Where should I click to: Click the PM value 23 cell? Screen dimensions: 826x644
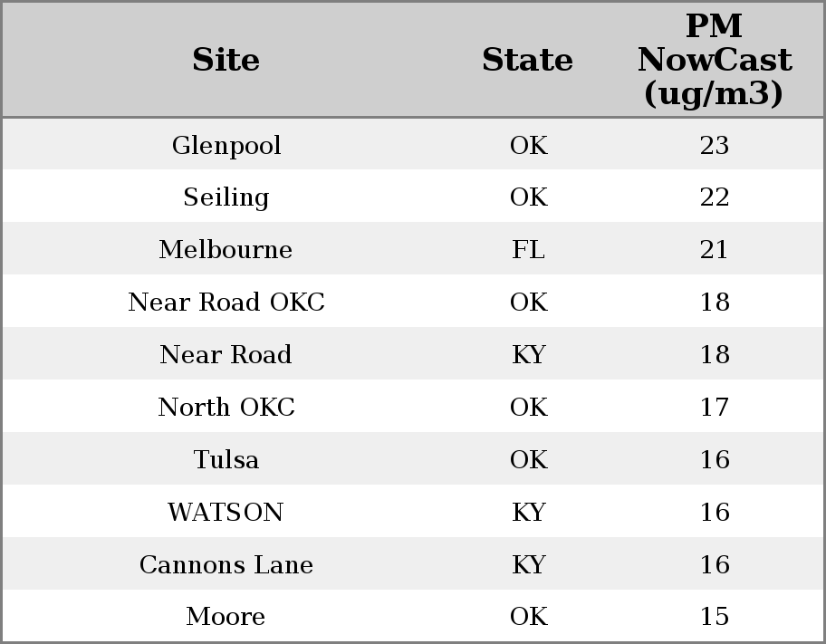(x=714, y=145)
